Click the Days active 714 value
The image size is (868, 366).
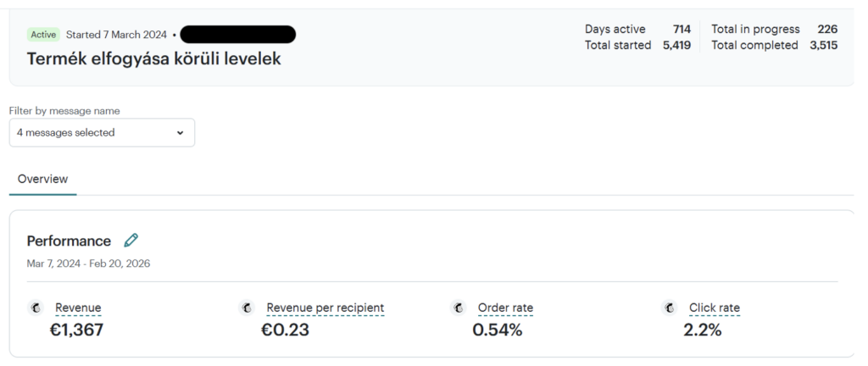point(682,29)
